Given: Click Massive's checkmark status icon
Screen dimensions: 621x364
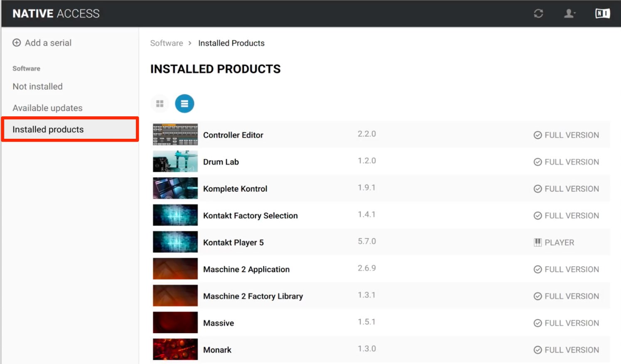Looking at the screenshot, I should pos(537,323).
